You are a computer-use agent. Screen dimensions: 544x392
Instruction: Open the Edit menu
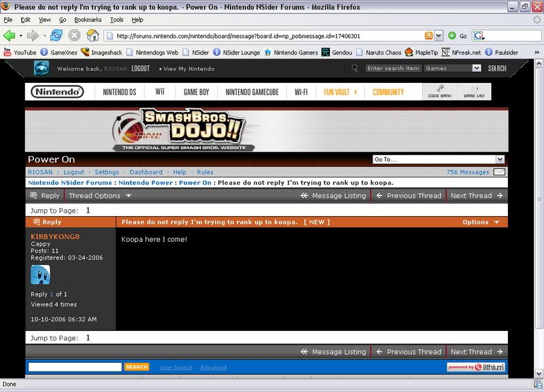coord(25,20)
